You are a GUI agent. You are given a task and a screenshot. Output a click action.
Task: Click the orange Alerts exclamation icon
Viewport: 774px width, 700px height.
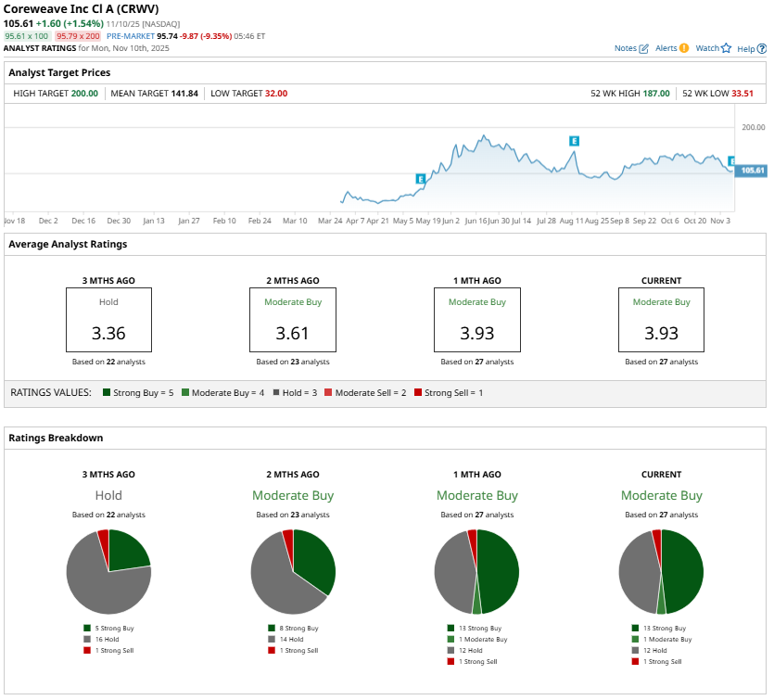[684, 47]
